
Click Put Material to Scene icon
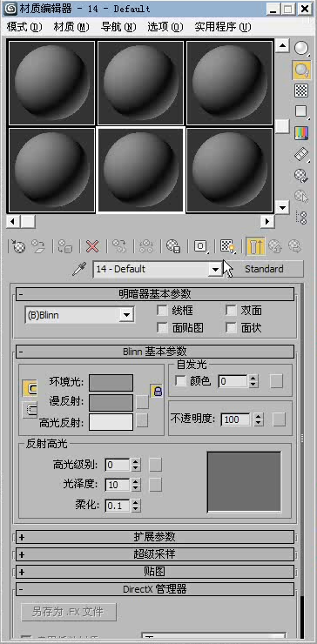click(x=37, y=246)
